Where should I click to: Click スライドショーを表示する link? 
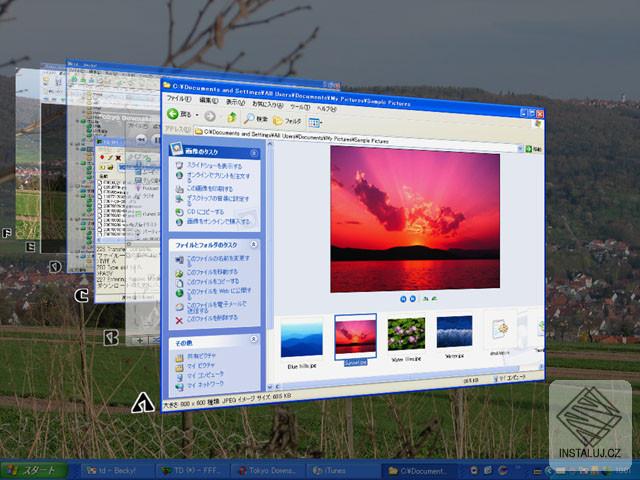pyautogui.click(x=214, y=166)
